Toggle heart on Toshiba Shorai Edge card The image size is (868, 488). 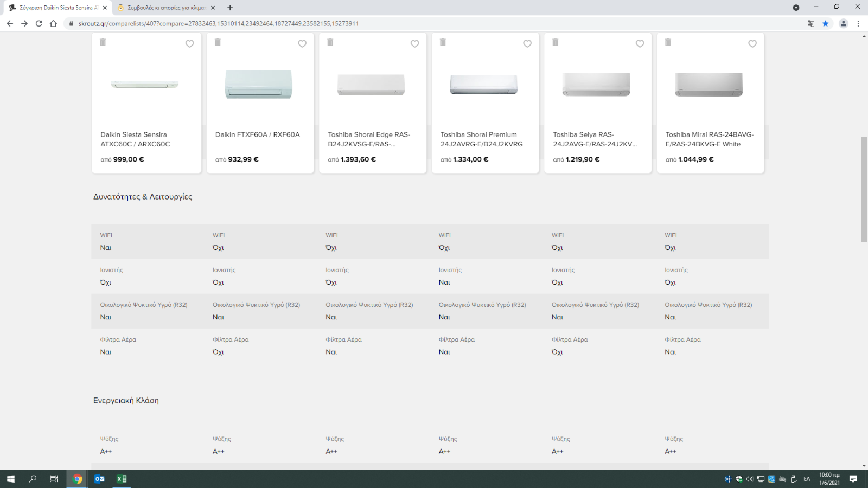(x=415, y=44)
